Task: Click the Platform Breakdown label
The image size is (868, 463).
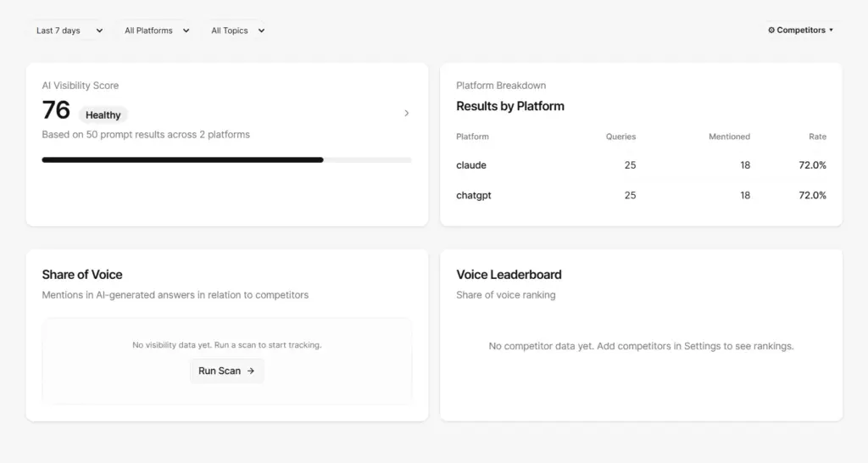Action: pos(501,86)
